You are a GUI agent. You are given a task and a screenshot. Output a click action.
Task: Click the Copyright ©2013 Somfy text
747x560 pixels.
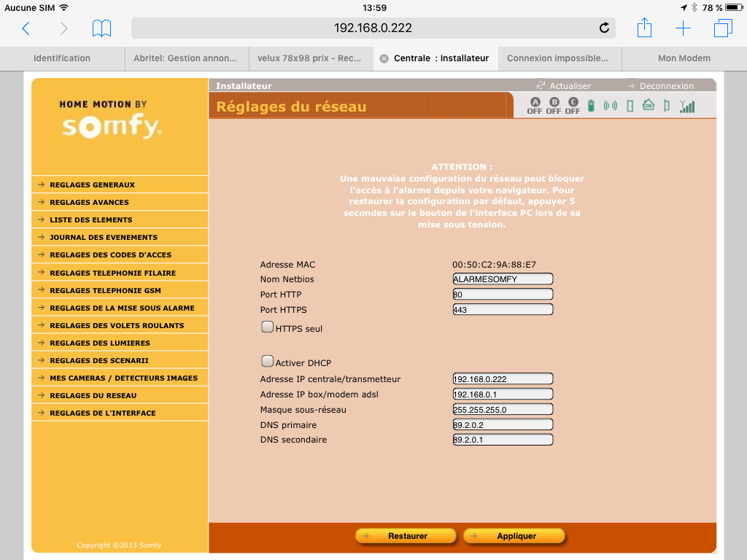coord(119,545)
